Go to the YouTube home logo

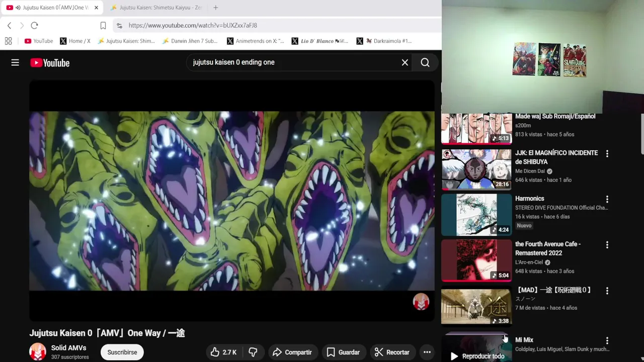click(50, 63)
